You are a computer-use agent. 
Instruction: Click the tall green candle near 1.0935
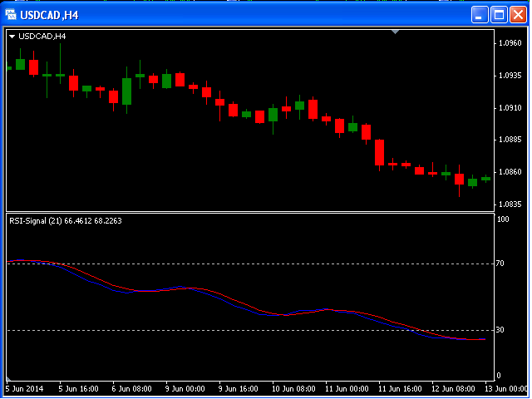tap(126, 91)
